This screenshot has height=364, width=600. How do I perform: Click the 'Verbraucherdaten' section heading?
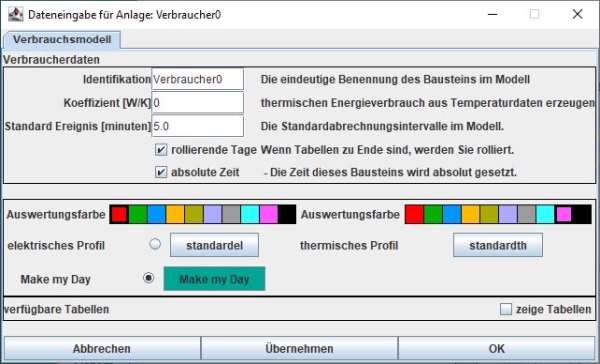pyautogui.click(x=51, y=60)
